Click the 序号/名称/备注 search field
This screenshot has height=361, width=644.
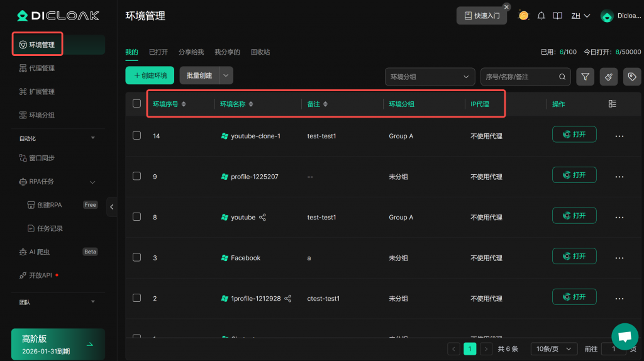tap(519, 77)
